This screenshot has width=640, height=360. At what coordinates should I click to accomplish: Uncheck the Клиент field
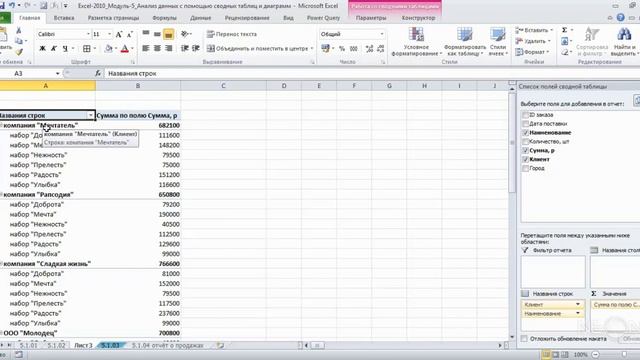pos(526,160)
